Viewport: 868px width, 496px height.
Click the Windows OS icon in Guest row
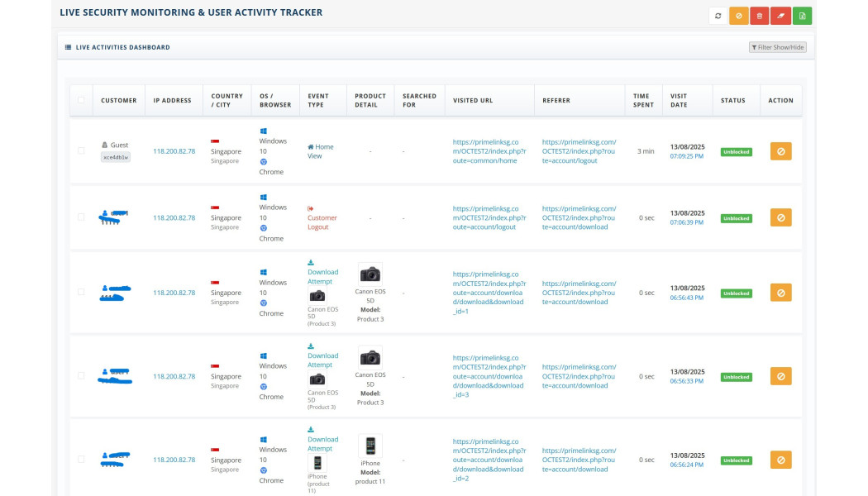(x=264, y=131)
